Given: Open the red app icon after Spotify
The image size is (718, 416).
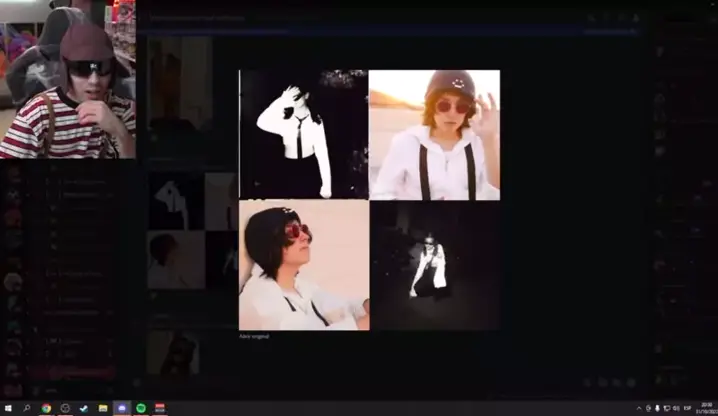Looking at the screenshot, I should (160, 408).
